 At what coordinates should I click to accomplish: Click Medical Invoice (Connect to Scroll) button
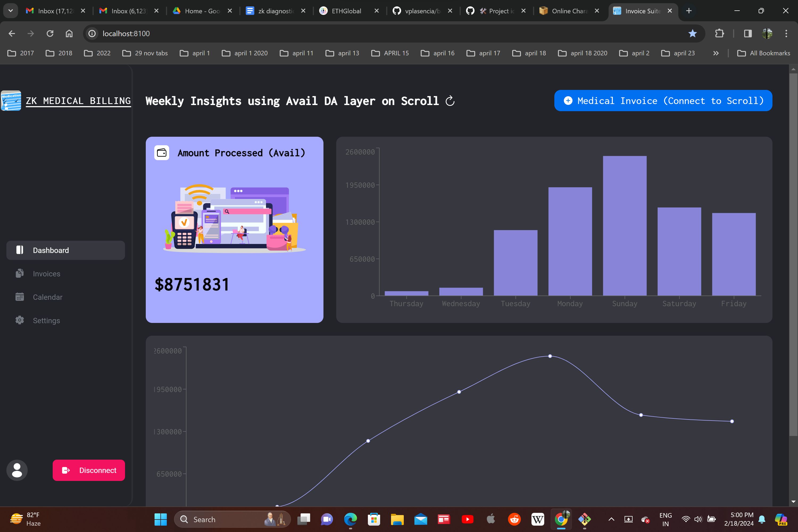663,101
